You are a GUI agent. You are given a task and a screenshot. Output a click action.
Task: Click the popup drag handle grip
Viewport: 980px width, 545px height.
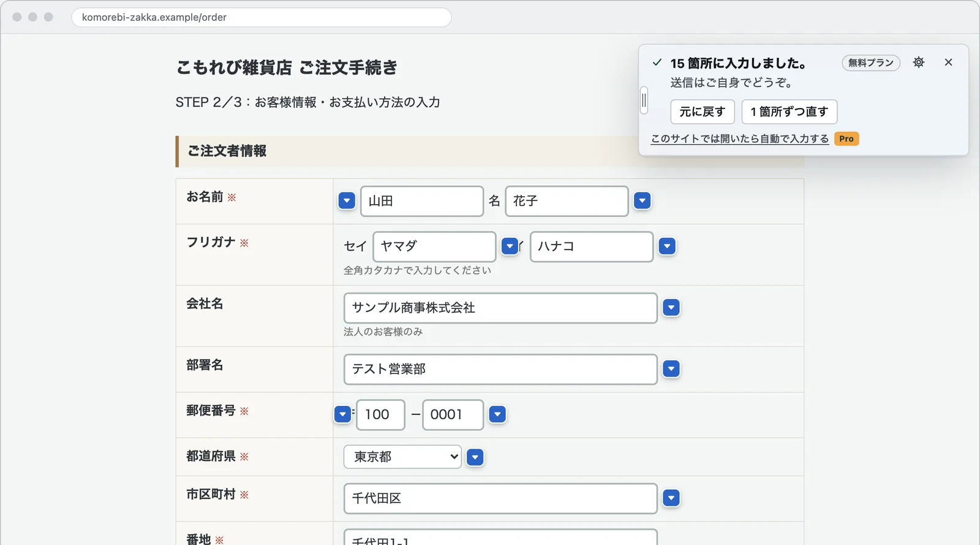pos(644,101)
